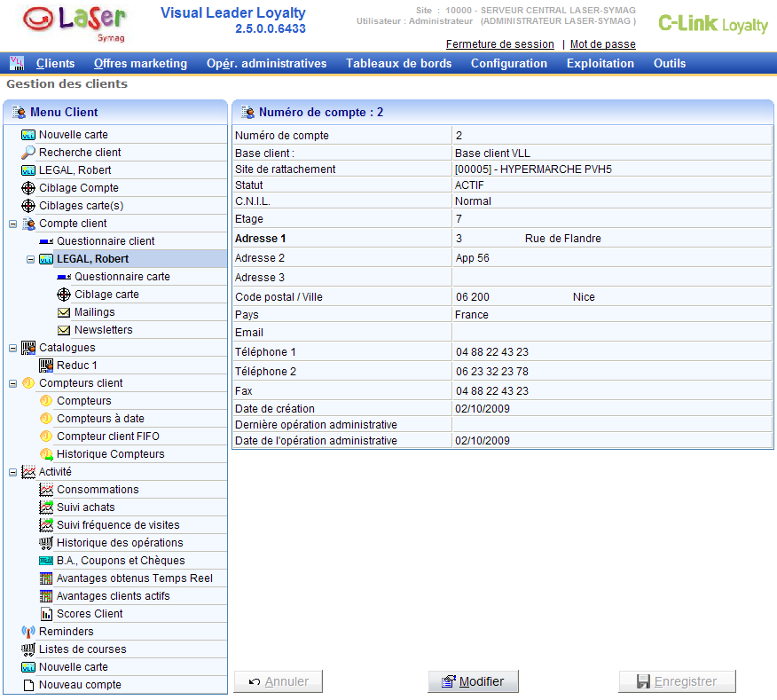Click the antenna icon beside Reminders

tap(28, 632)
